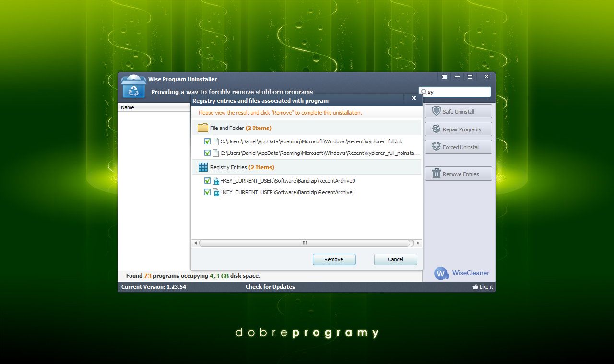
Task: Click the Forced Uninstall button
Action: 458,147
